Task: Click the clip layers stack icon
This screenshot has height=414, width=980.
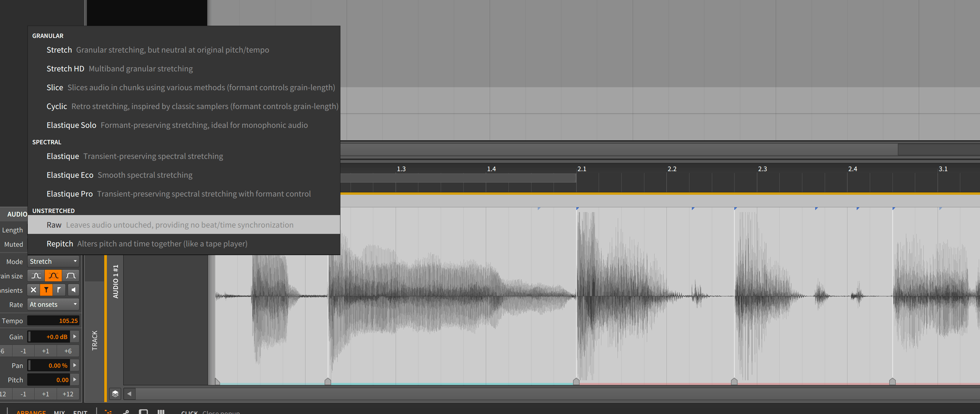Action: (115, 394)
